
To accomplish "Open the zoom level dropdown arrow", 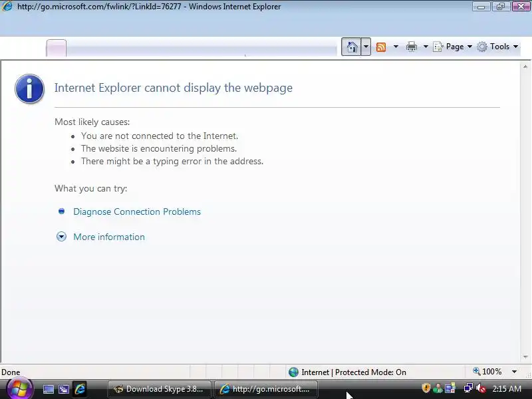I will (514, 372).
